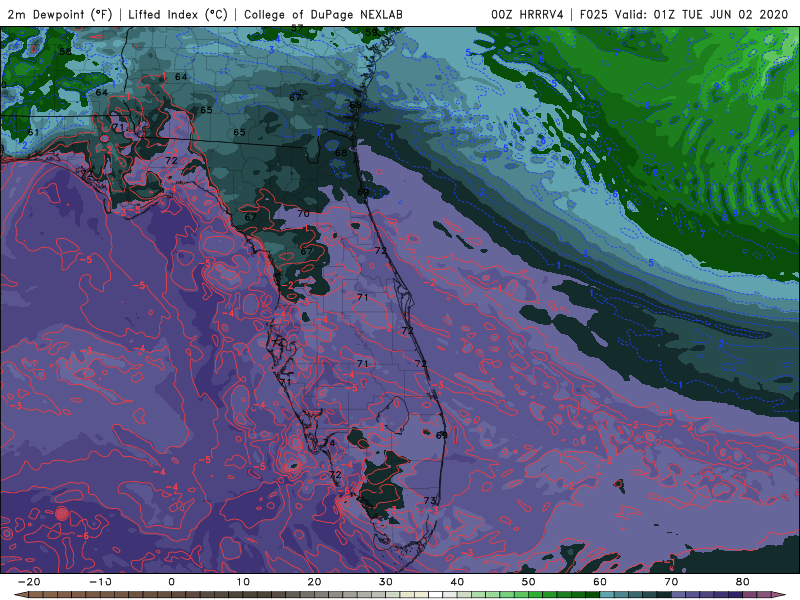Click the -10 label on the color scale

coord(100,582)
